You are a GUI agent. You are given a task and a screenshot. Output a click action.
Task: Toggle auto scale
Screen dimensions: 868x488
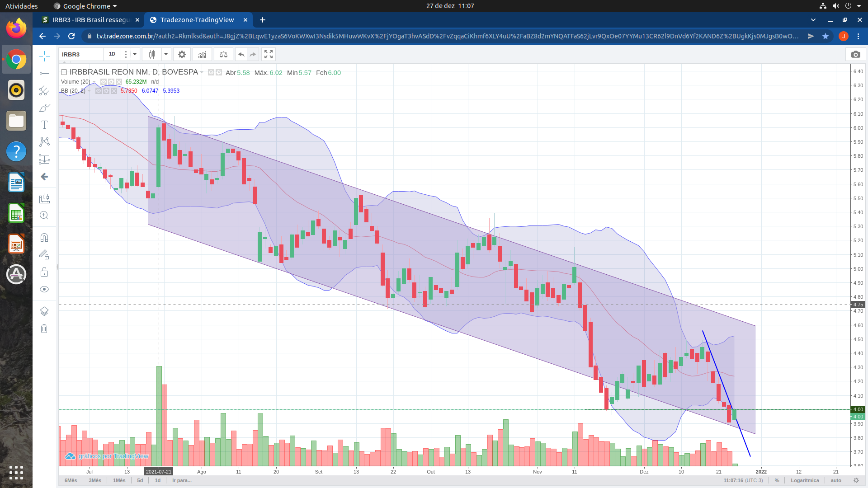point(836,480)
